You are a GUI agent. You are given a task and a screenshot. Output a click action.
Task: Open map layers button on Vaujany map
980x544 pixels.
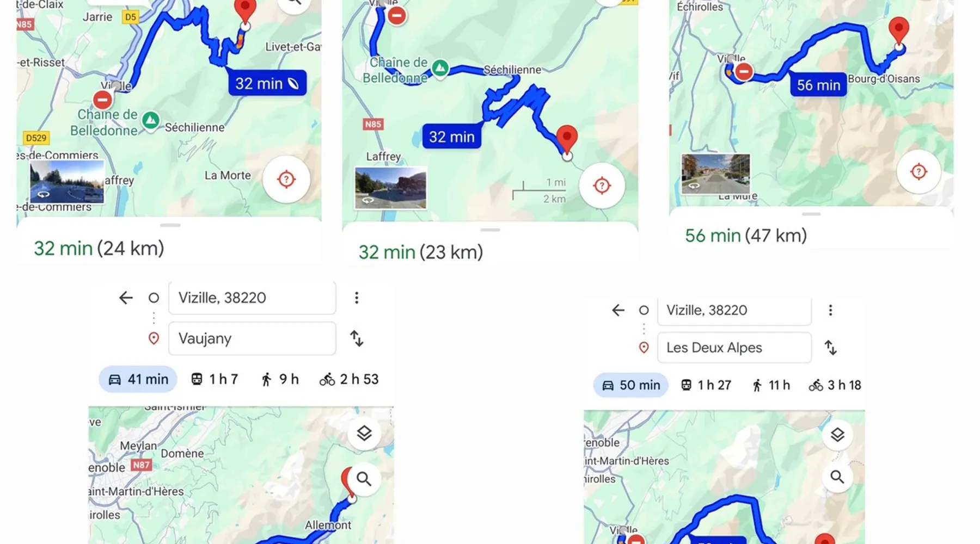coord(364,433)
